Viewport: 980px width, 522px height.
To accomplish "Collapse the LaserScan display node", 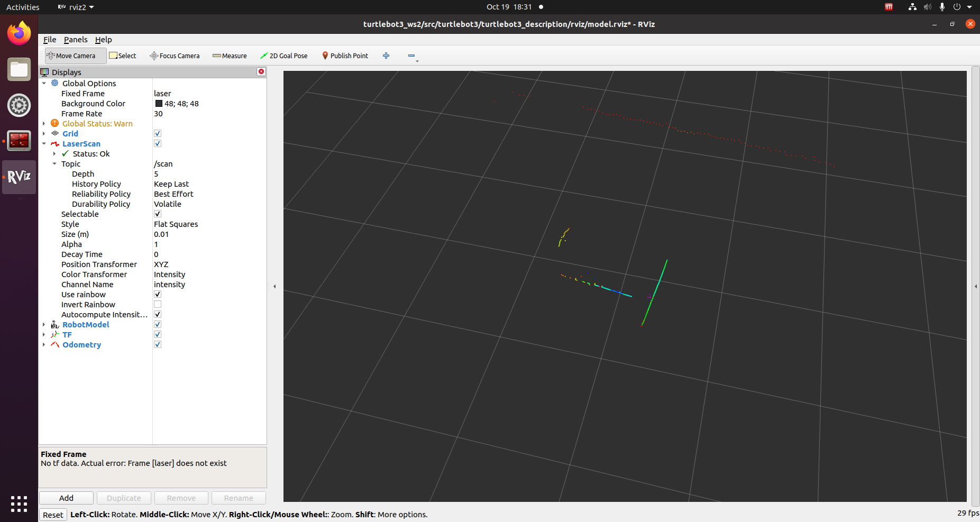I will (44, 143).
